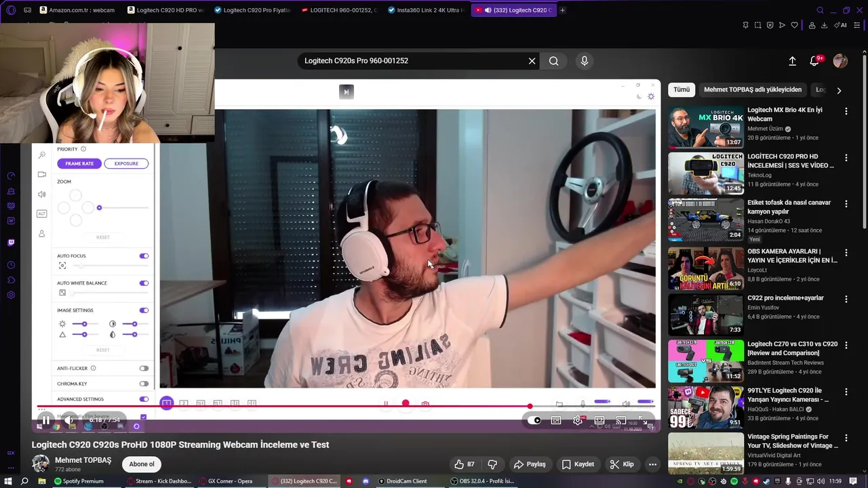The width and height of the screenshot is (868, 488).
Task: Select the Tümü filter chip
Action: pos(682,89)
